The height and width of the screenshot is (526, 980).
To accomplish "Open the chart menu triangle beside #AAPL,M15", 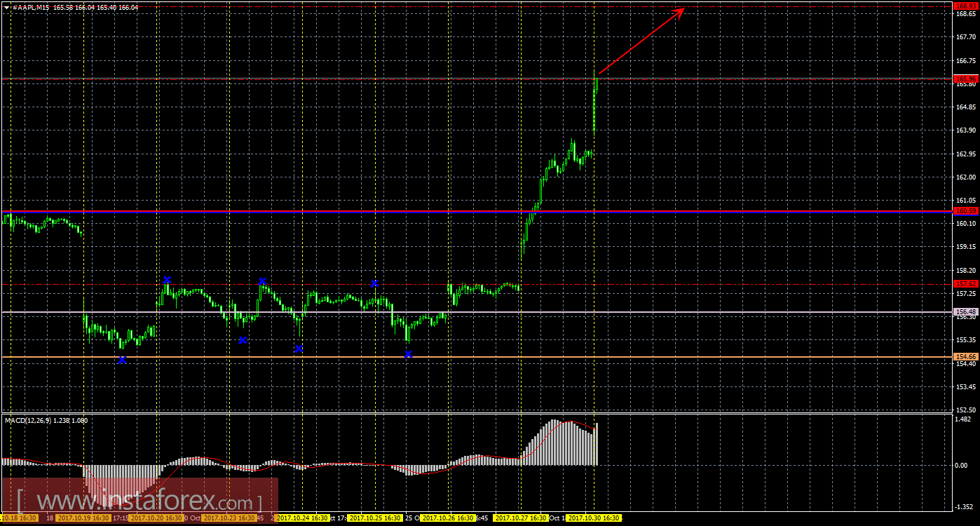I will [6, 6].
